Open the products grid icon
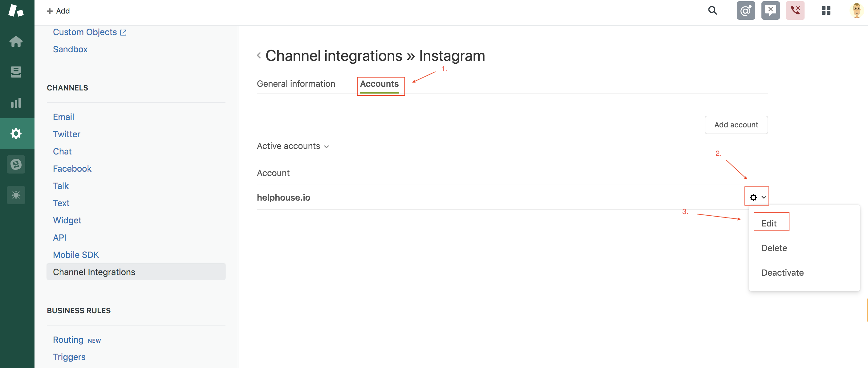Image resolution: width=868 pixels, height=368 pixels. pos(826,10)
